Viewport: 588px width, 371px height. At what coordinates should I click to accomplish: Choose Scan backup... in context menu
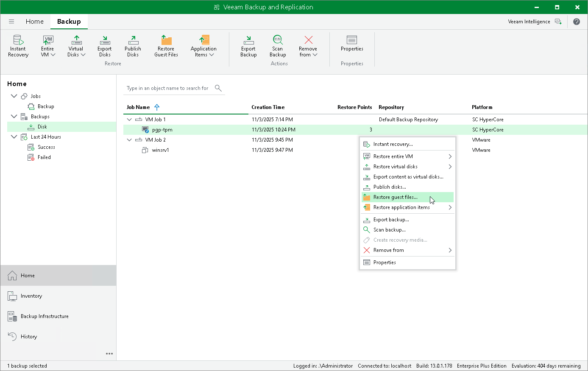(x=408, y=230)
